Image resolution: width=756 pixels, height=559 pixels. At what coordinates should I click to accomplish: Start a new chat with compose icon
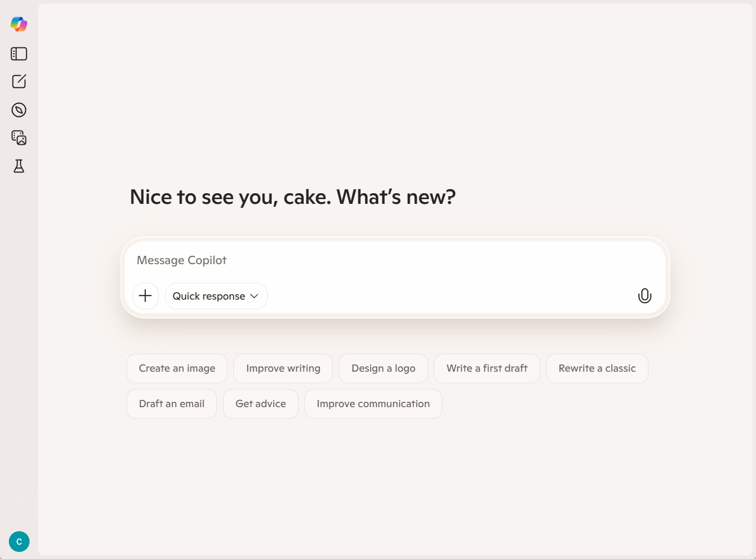pyautogui.click(x=19, y=82)
